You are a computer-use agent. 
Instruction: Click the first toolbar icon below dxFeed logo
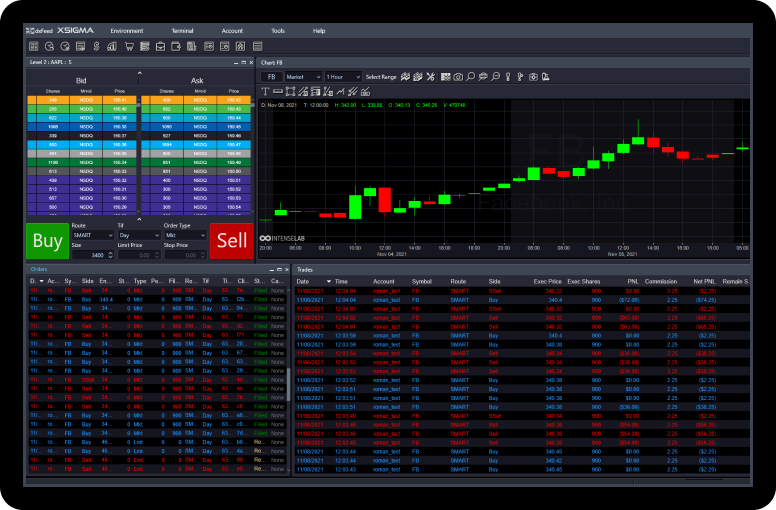coord(34,46)
